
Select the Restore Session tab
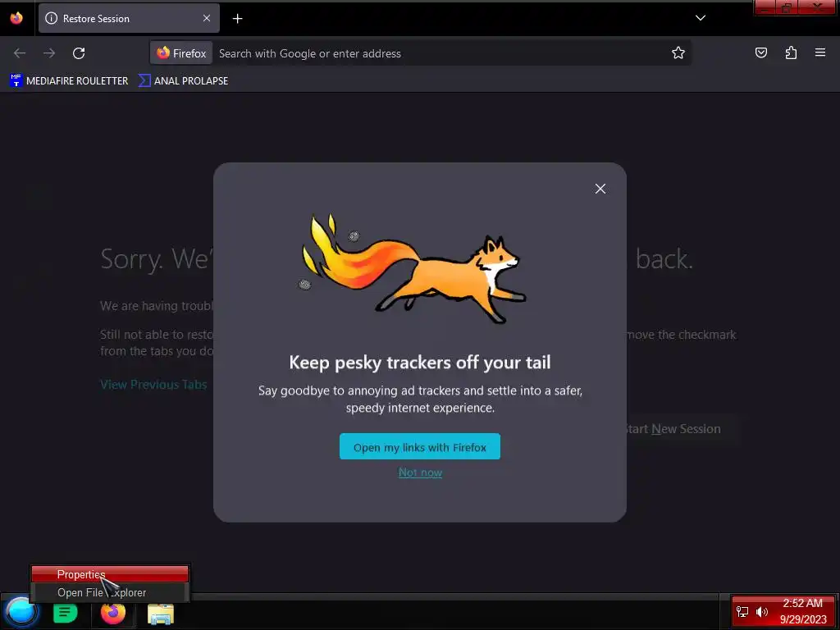pos(129,18)
